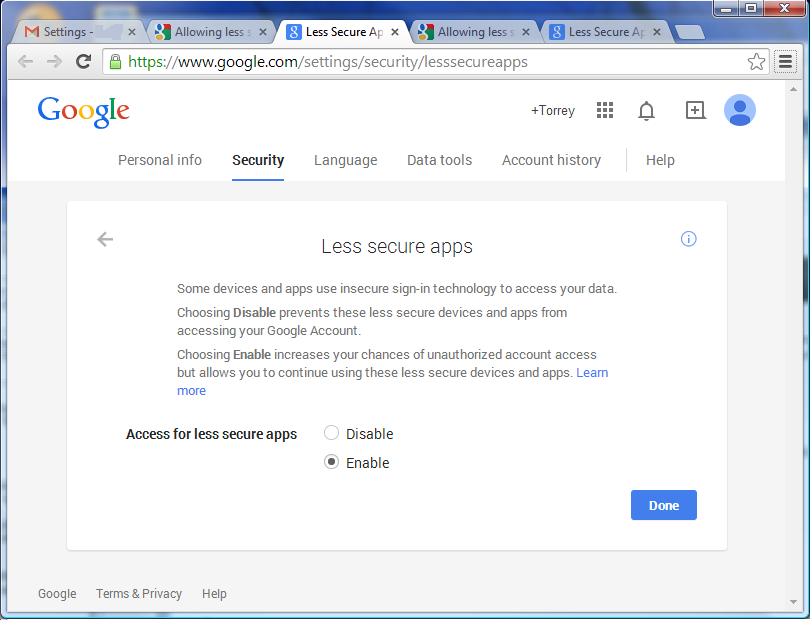This screenshot has width=810, height=620.
Task: Click the scrollbar down arrow
Action: (793, 601)
